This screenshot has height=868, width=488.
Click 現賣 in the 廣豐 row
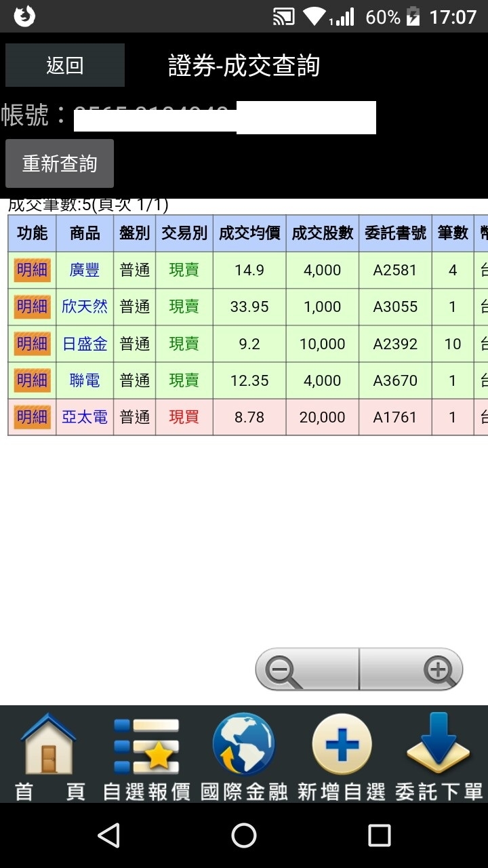coord(184,270)
